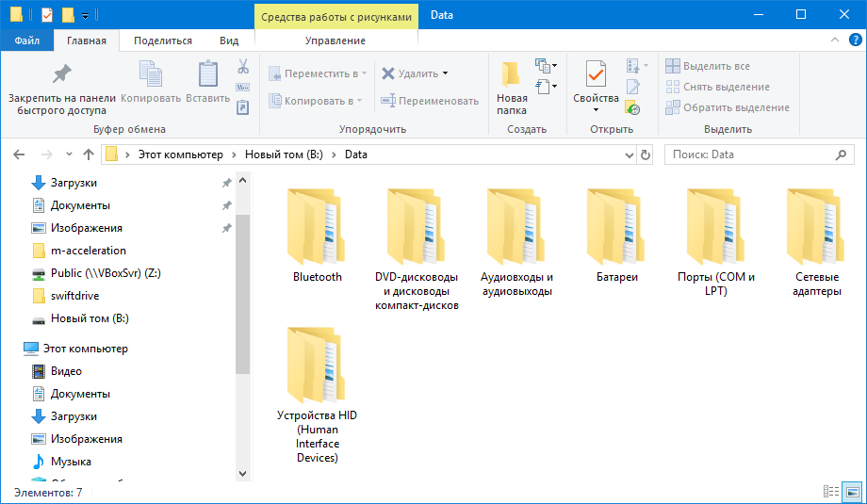Expand the Копировать в dropdown
867x504 pixels.
coord(359,101)
